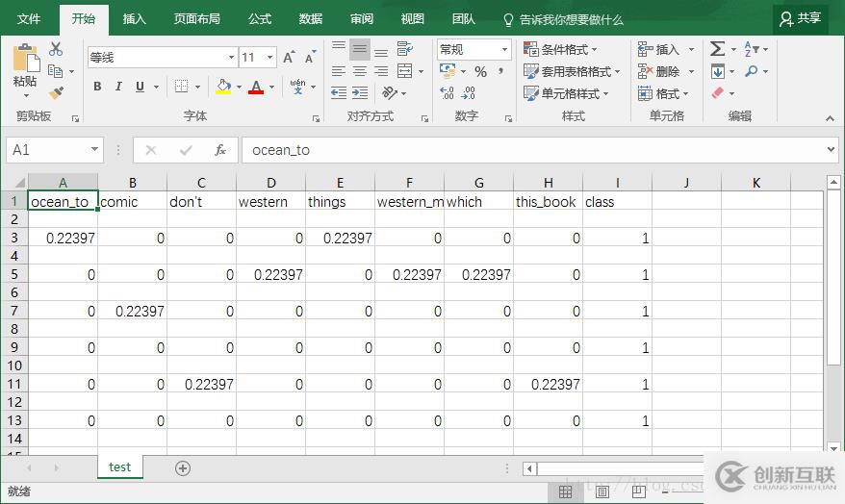The width and height of the screenshot is (845, 504).
Task: Collapse the ribbon
Action: (x=830, y=118)
